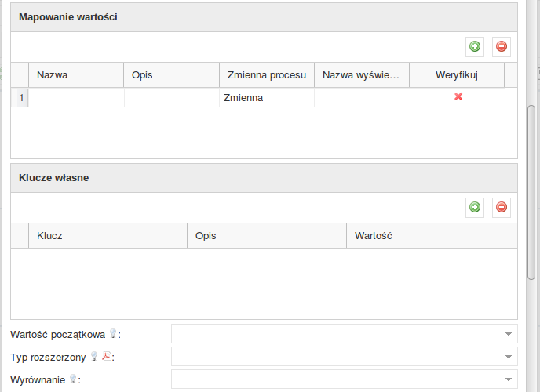Show hint bulb beside Typ rozszerzony

coord(94,357)
